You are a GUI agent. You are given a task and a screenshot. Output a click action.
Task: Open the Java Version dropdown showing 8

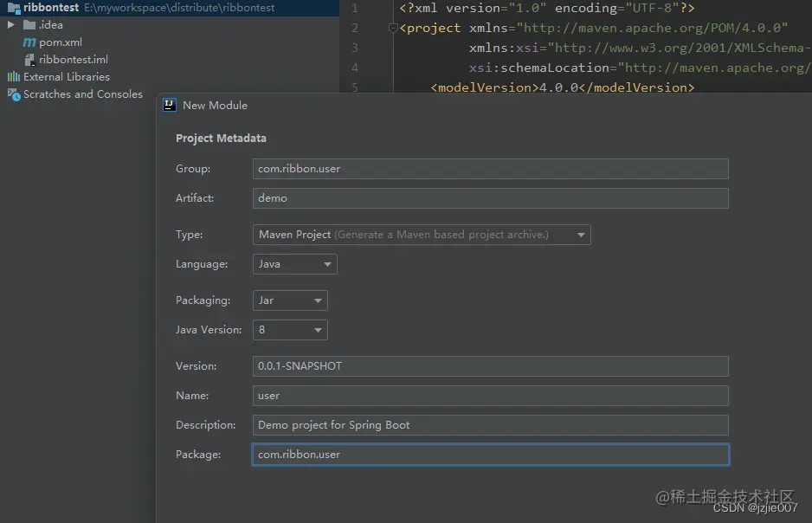290,330
